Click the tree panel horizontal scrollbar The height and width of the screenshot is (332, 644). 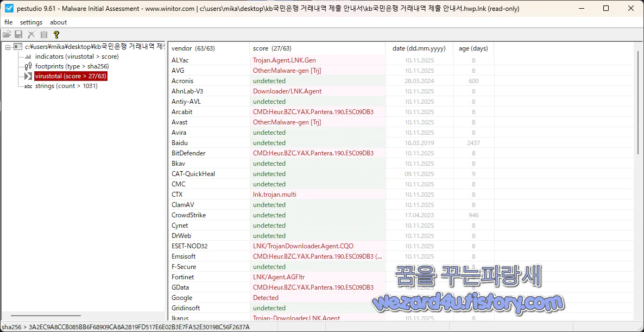click(46, 316)
